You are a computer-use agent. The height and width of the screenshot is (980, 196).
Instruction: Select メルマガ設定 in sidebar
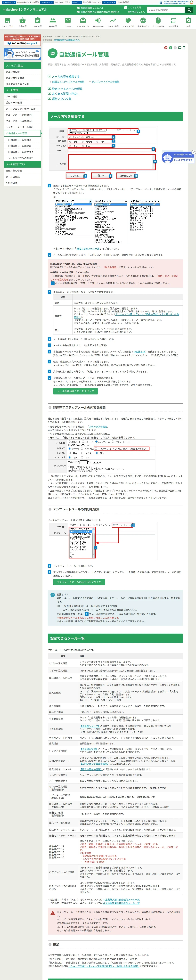coord(22,72)
